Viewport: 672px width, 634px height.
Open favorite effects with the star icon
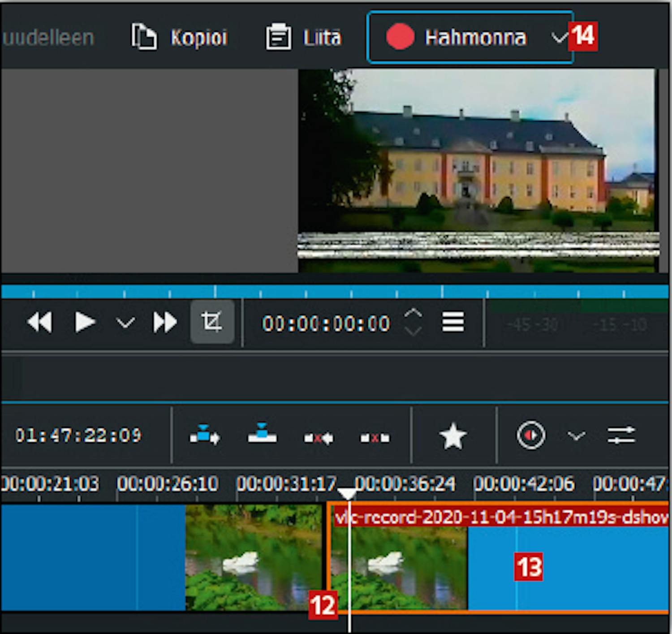(x=453, y=436)
